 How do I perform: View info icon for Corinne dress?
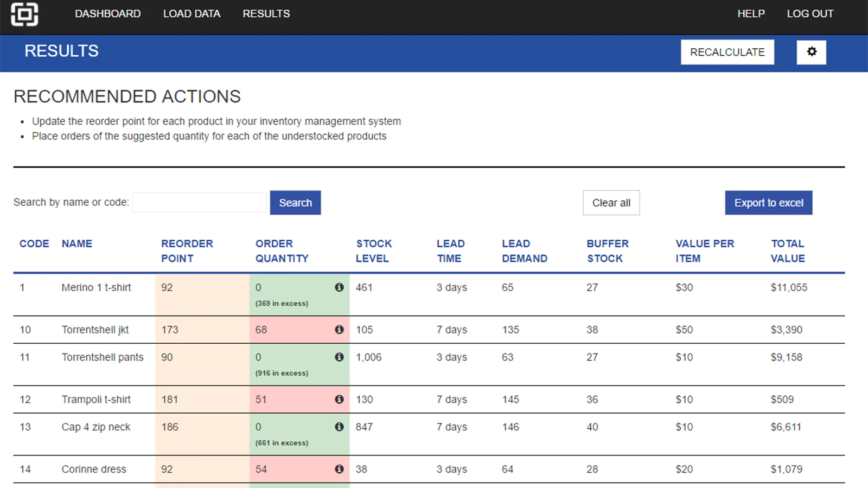(x=339, y=470)
